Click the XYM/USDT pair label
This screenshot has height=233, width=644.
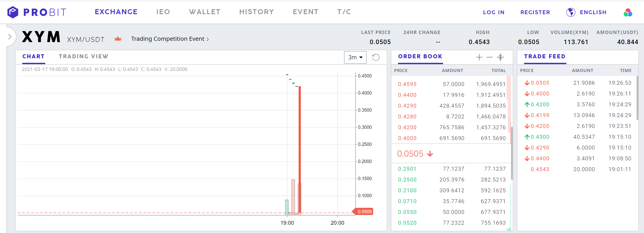click(x=86, y=39)
